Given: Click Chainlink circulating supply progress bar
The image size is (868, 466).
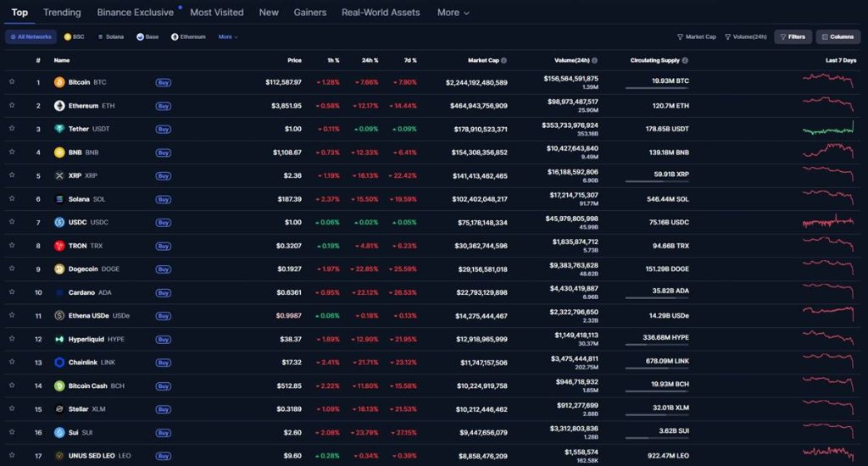Looking at the screenshot, I should pos(657,368).
